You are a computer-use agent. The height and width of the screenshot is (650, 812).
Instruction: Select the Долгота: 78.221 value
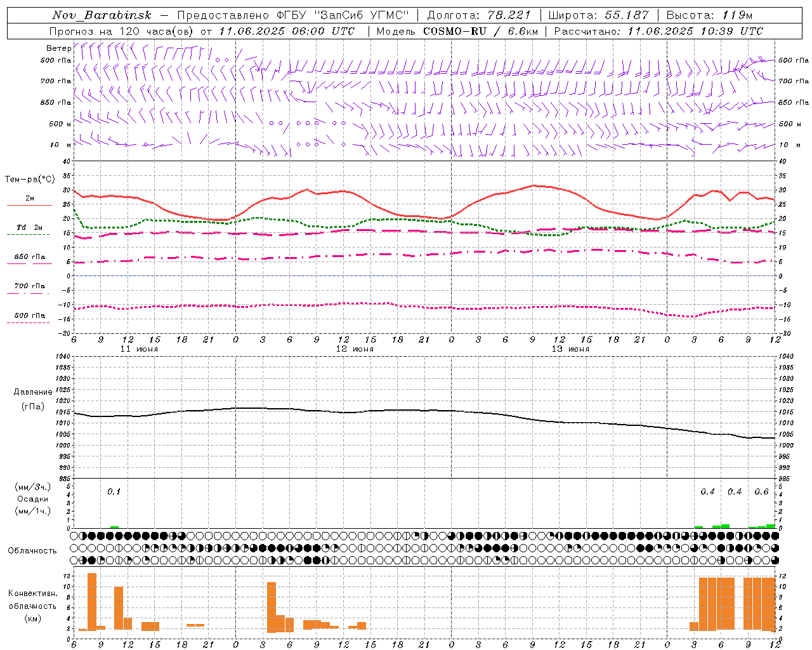point(479,15)
